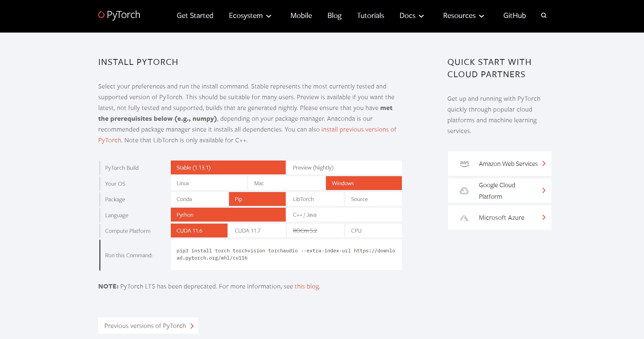The width and height of the screenshot is (644, 339).
Task: Open the search magnifier icon
Action: coord(543,15)
